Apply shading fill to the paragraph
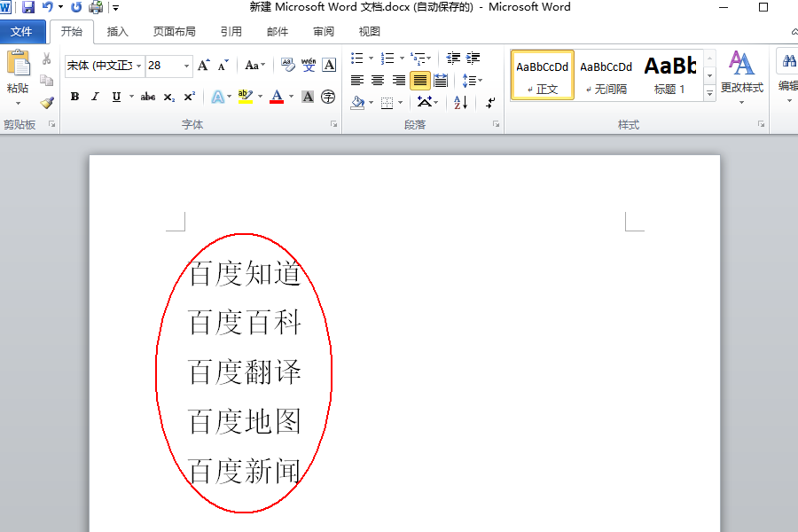The width and height of the screenshot is (798, 532). pos(358,102)
